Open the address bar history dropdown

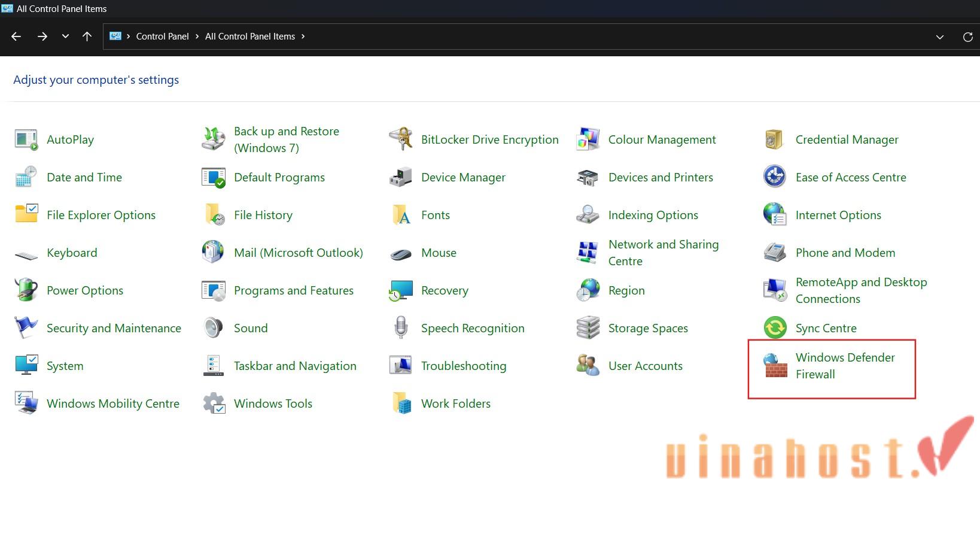tap(940, 37)
